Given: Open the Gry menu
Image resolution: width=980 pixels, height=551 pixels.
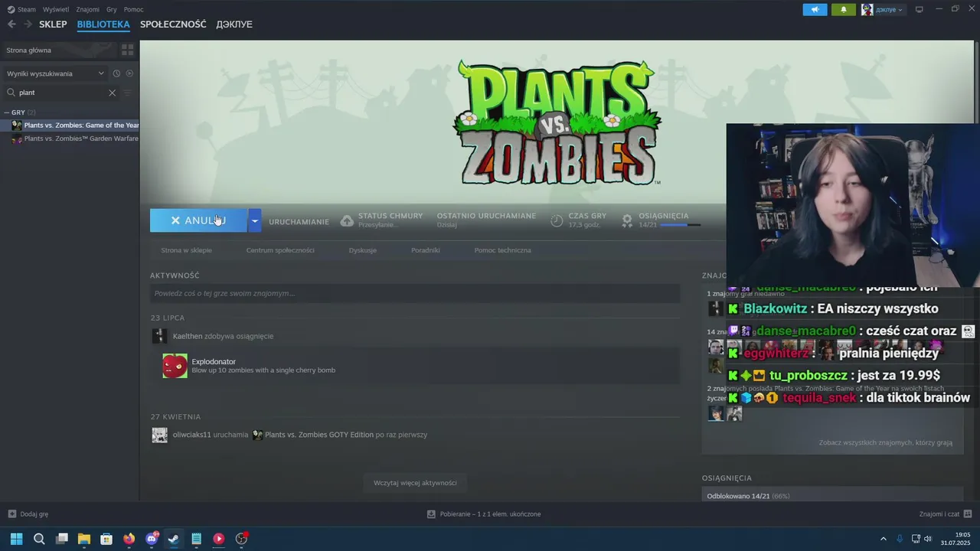Looking at the screenshot, I should pyautogui.click(x=112, y=9).
